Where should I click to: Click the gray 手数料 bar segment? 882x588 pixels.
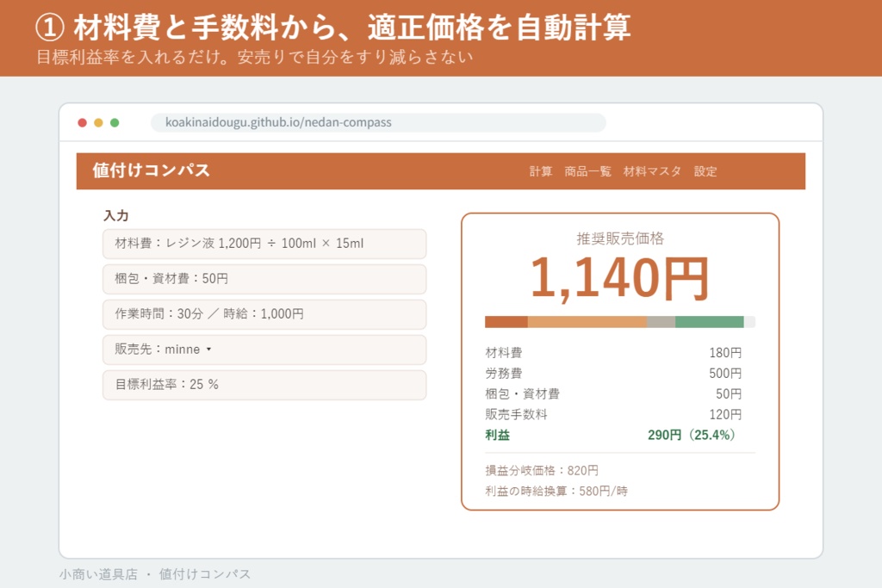661,322
